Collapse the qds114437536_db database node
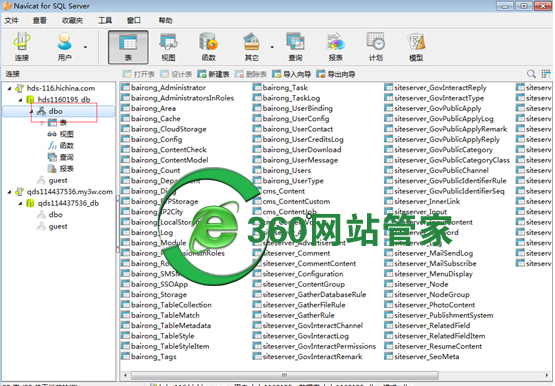555x386 pixels. tap(20, 203)
